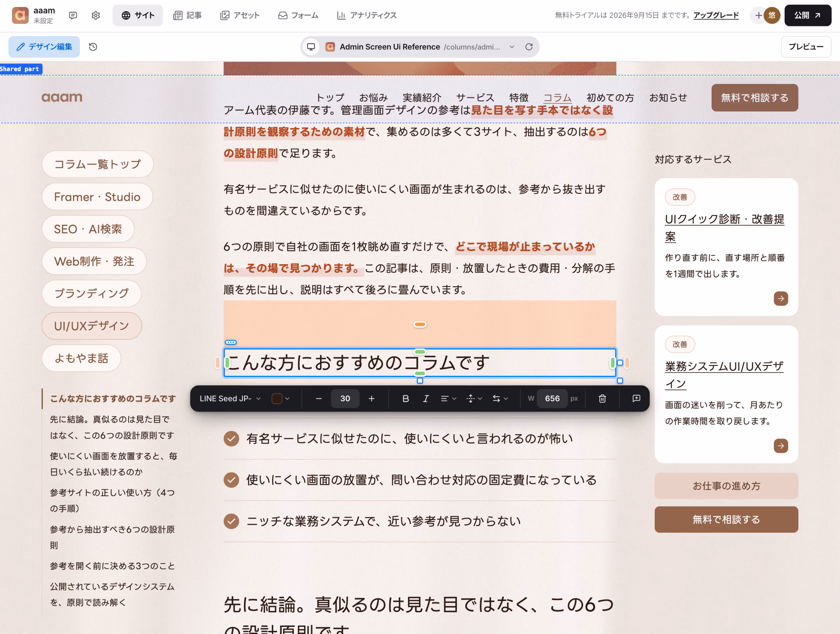Image resolution: width=840 pixels, height=634 pixels.
Task: Expand the page selector chevron
Action: (512, 47)
